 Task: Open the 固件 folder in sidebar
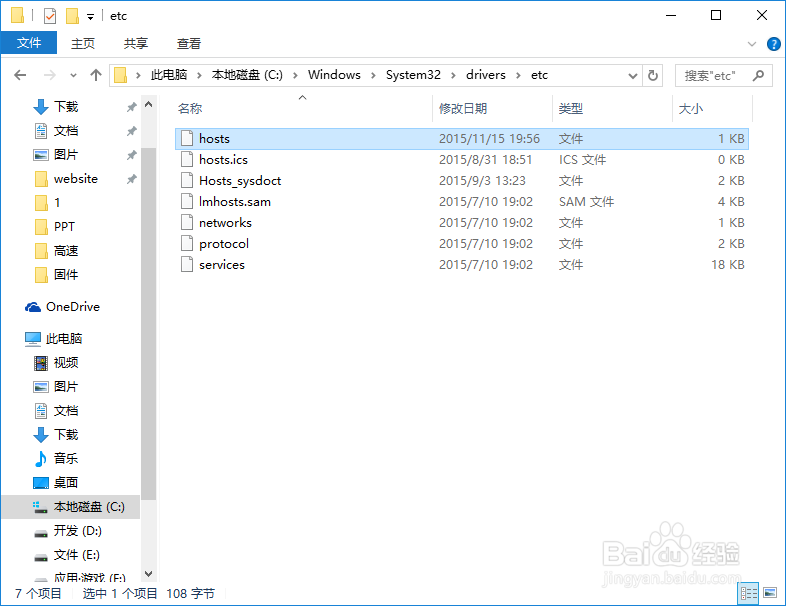[x=65, y=275]
